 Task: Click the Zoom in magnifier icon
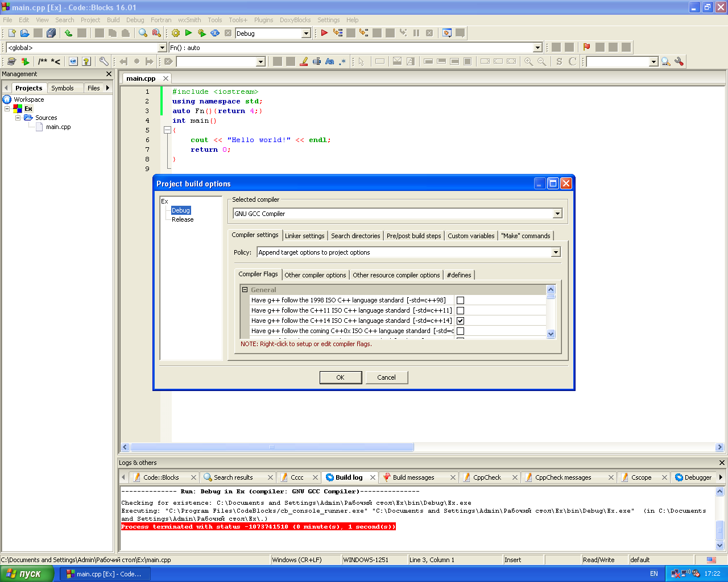coord(528,61)
